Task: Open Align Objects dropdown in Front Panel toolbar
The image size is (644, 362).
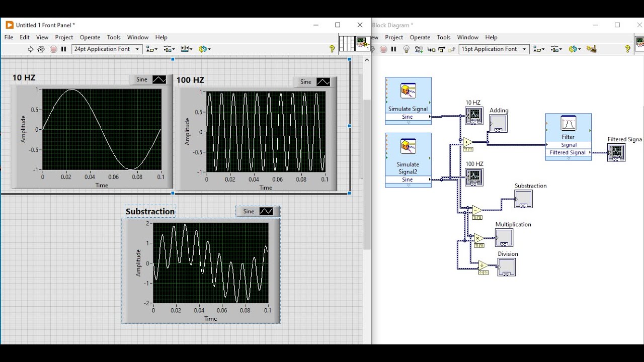Action: [152, 49]
